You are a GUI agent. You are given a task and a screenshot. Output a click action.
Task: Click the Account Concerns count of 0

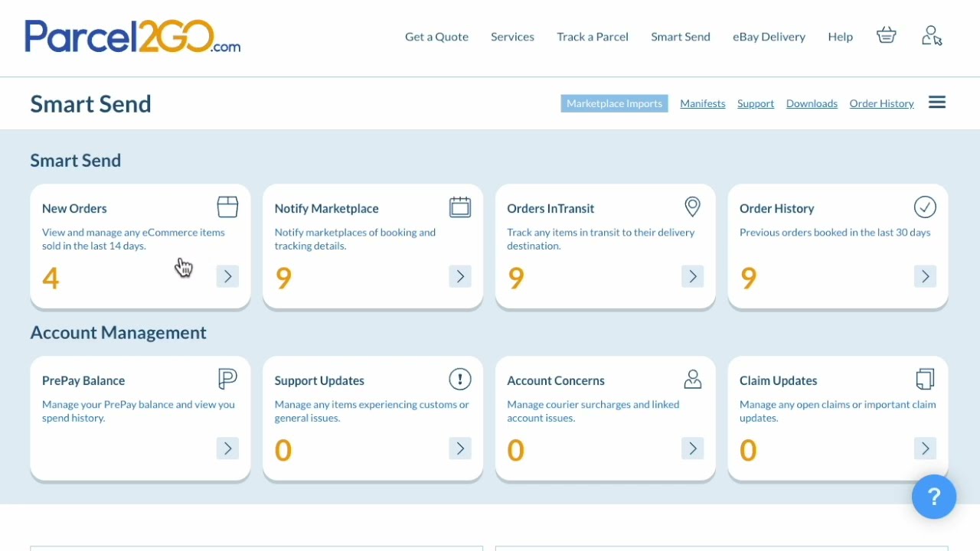click(x=516, y=451)
